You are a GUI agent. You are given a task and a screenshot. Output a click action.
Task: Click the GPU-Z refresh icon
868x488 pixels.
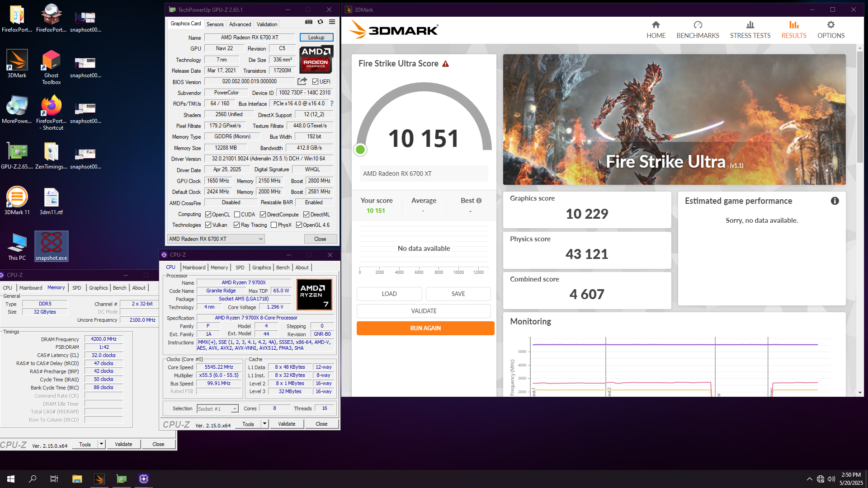(320, 22)
